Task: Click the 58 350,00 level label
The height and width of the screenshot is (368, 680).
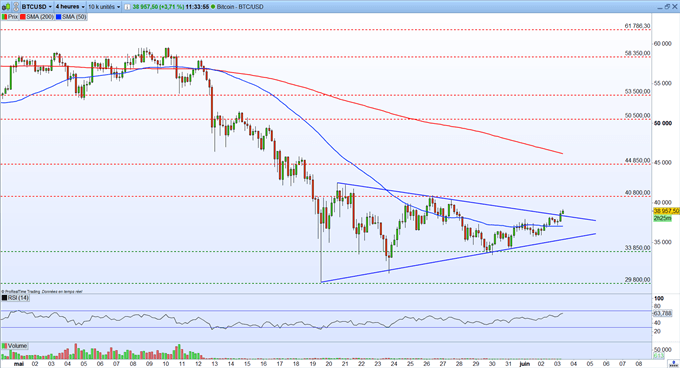Action: (638, 53)
